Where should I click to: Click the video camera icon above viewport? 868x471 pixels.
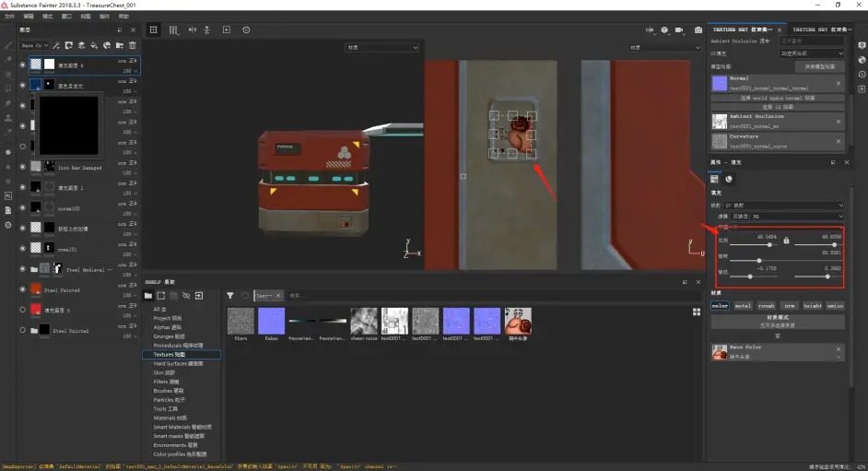[x=679, y=29]
